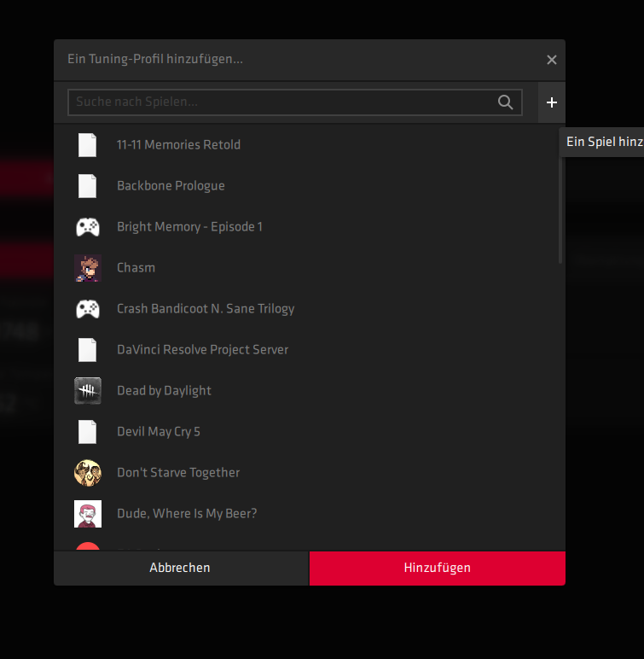Select DaVinci Resolve Project Server
The width and height of the screenshot is (644, 659).
[306, 350]
